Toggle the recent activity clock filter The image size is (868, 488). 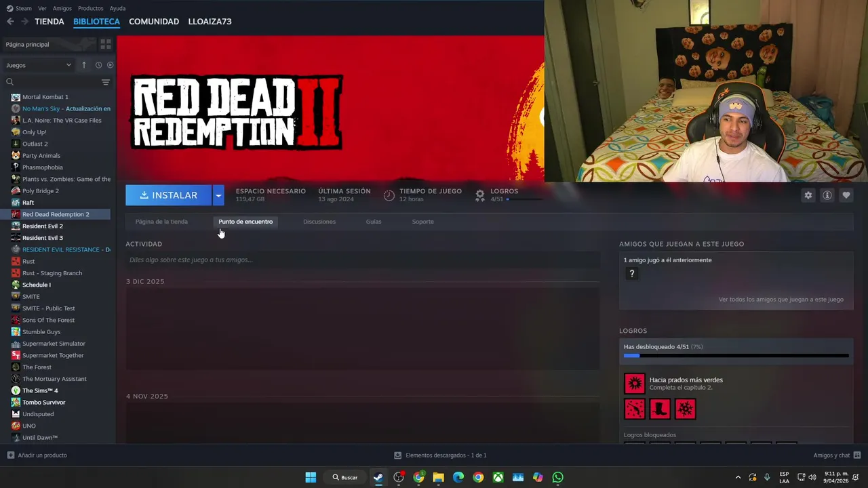click(98, 65)
